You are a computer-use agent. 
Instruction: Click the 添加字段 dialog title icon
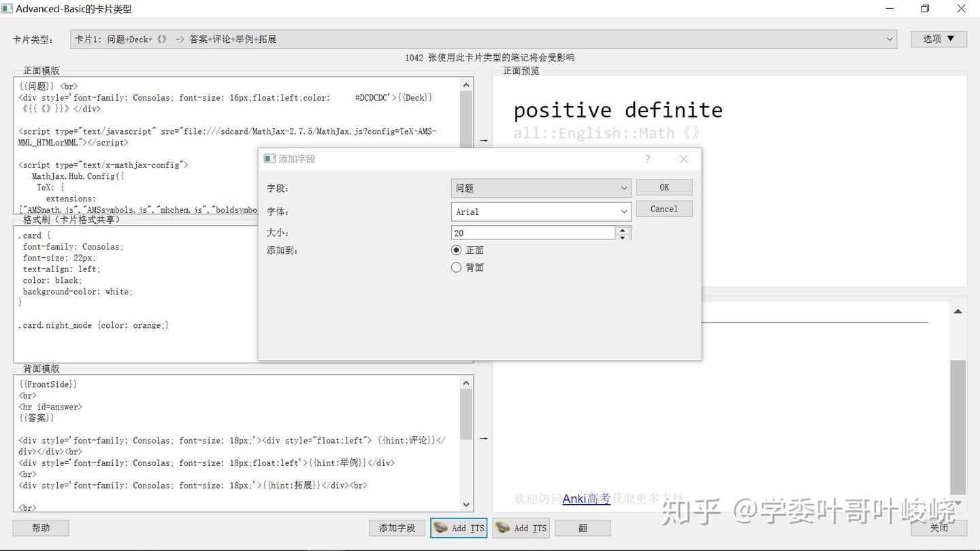pyautogui.click(x=269, y=158)
